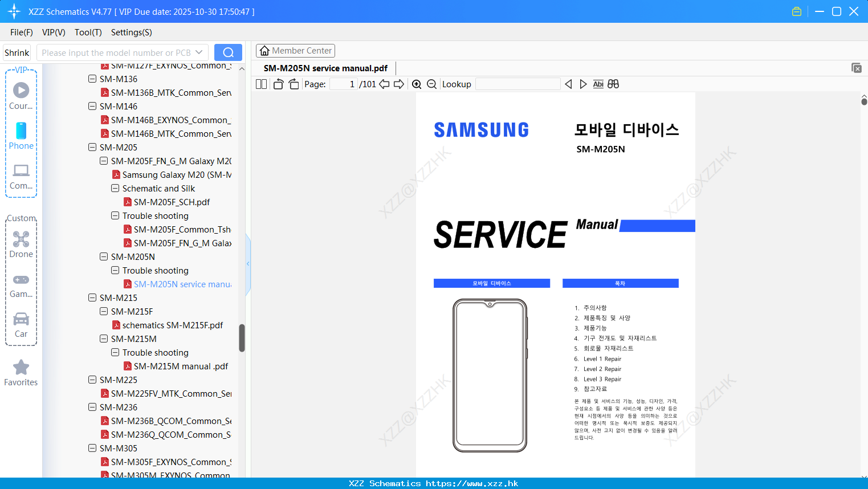
Task: Collapse the SM-M236 node
Action: 92,407
